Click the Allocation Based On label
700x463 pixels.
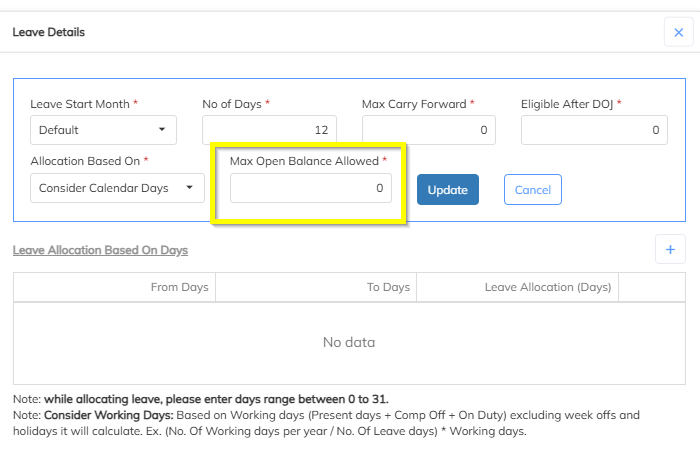click(86, 160)
